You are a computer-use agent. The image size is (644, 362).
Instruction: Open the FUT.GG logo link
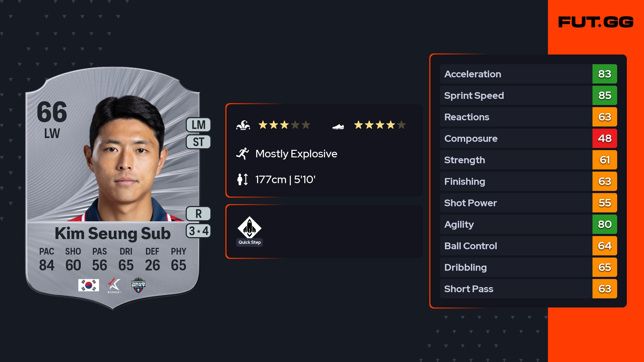pyautogui.click(x=596, y=22)
